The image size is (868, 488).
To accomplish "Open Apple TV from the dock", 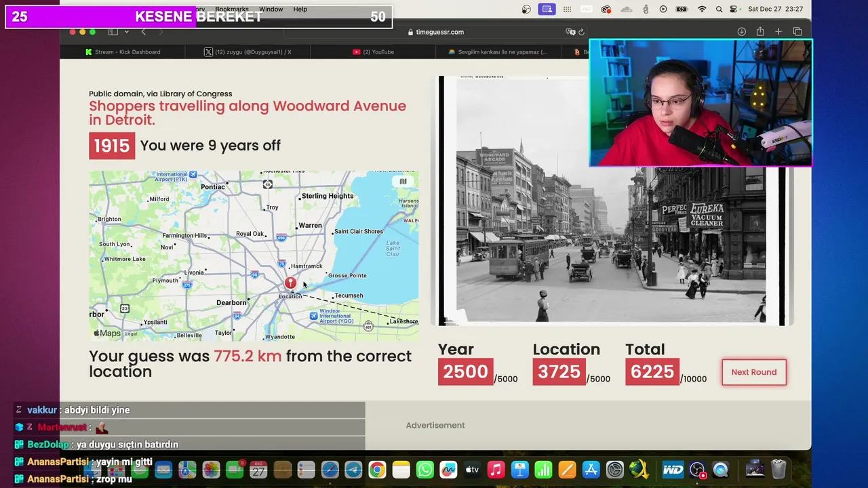I will (x=472, y=470).
